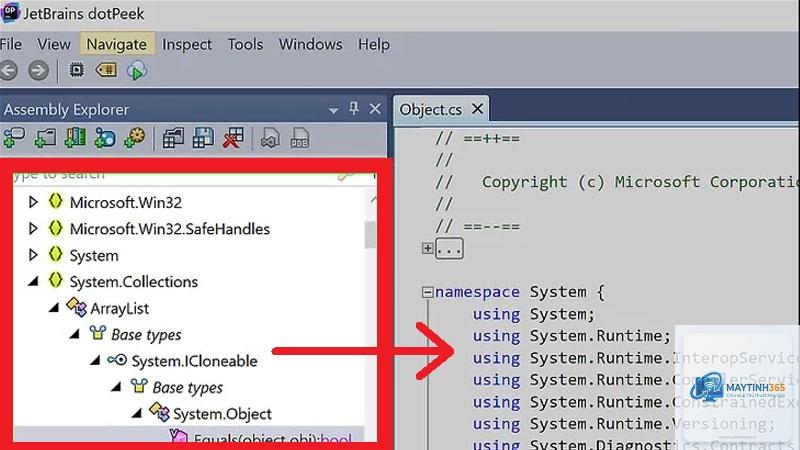Go back with the Navigate Backward arrow
The image size is (800, 450).
point(9,70)
